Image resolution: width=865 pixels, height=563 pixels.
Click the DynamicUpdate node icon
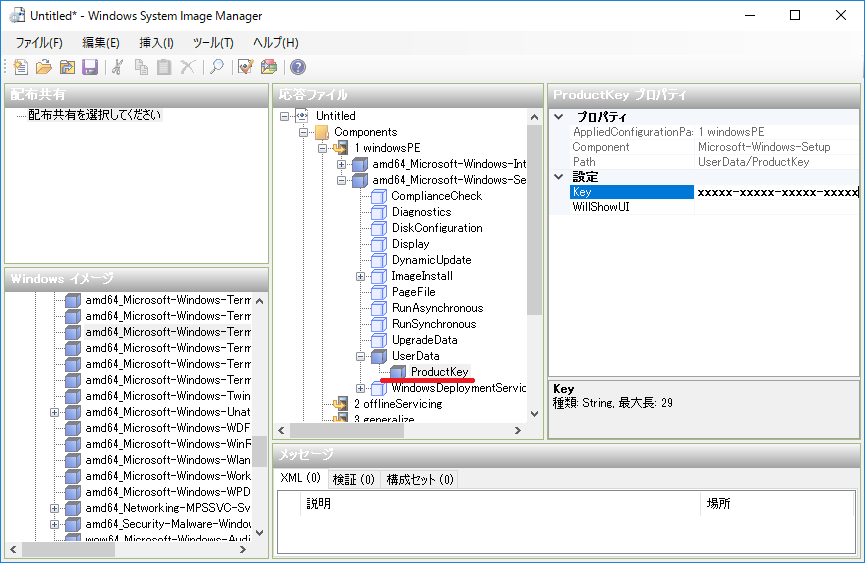379,260
